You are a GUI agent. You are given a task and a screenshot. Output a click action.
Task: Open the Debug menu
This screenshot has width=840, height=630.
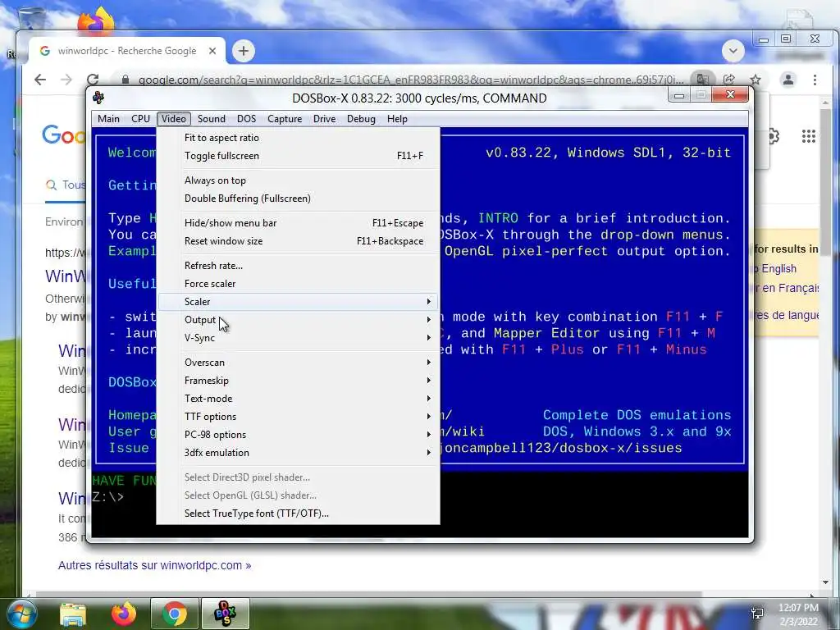coord(361,119)
